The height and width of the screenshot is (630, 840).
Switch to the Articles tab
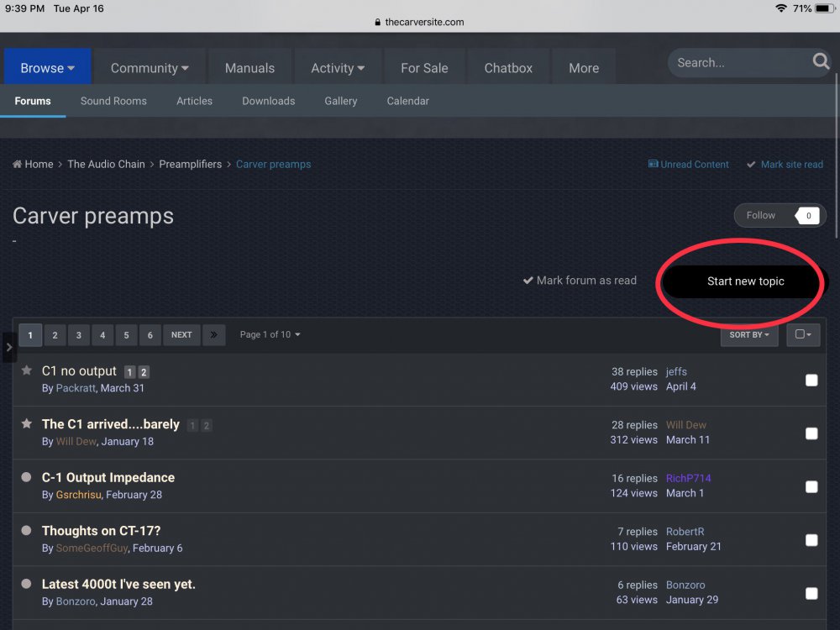195,101
